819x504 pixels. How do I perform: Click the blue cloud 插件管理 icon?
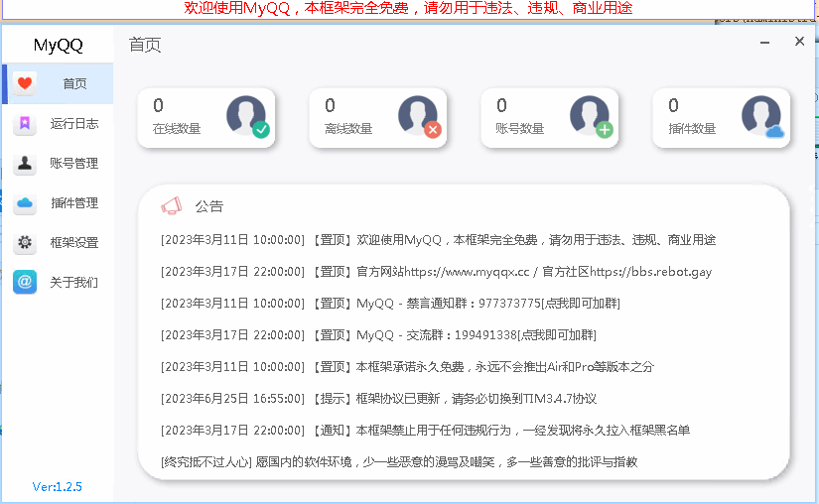coord(25,203)
